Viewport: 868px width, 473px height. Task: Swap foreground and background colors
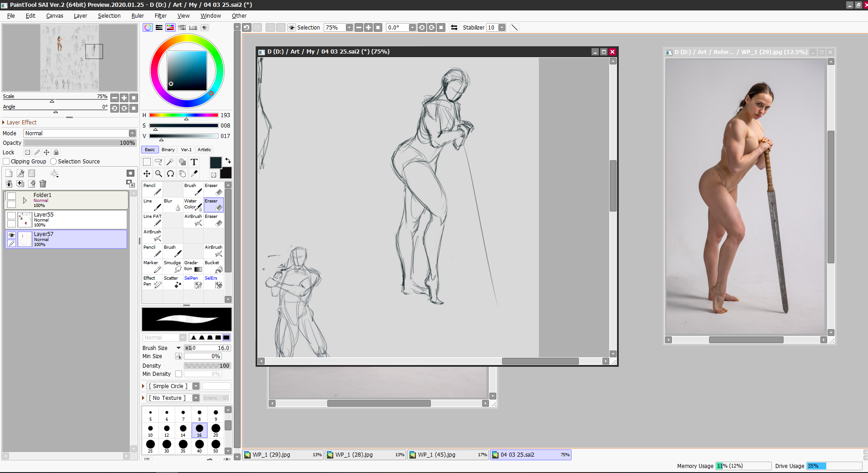point(228,161)
